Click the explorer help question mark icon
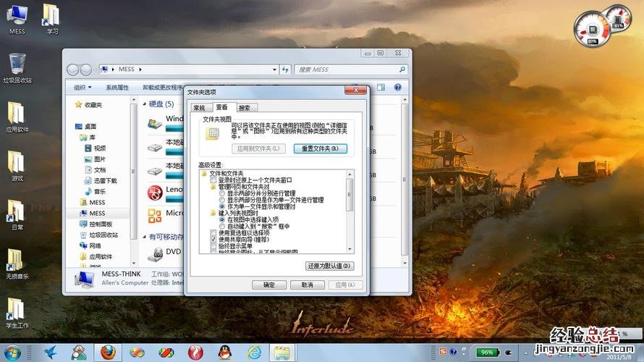This screenshot has height=362, width=644. point(397,87)
